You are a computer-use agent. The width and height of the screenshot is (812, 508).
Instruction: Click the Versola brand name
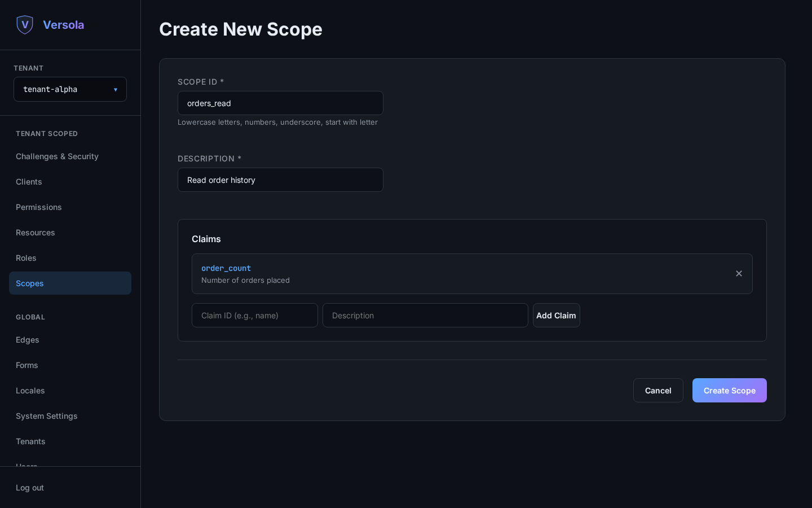pyautogui.click(x=64, y=25)
